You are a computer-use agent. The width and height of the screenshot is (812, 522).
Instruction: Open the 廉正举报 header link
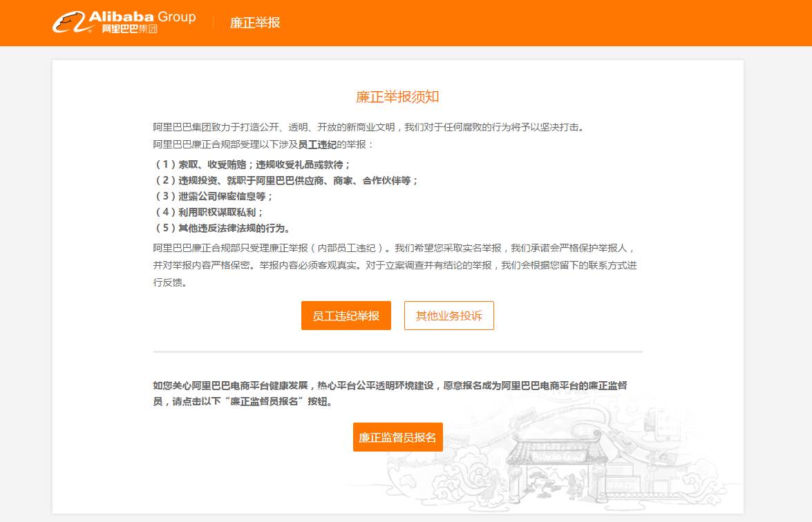pyautogui.click(x=255, y=23)
